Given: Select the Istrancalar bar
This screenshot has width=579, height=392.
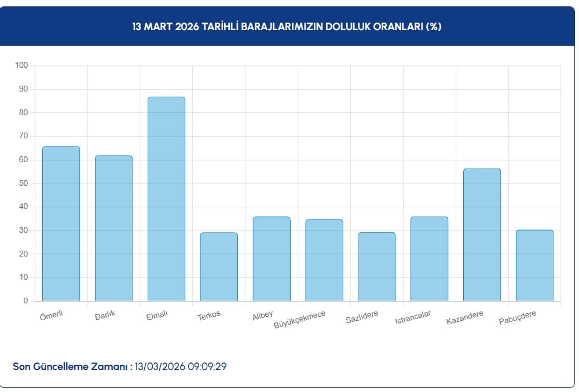Looking at the screenshot, I should coord(428,258).
